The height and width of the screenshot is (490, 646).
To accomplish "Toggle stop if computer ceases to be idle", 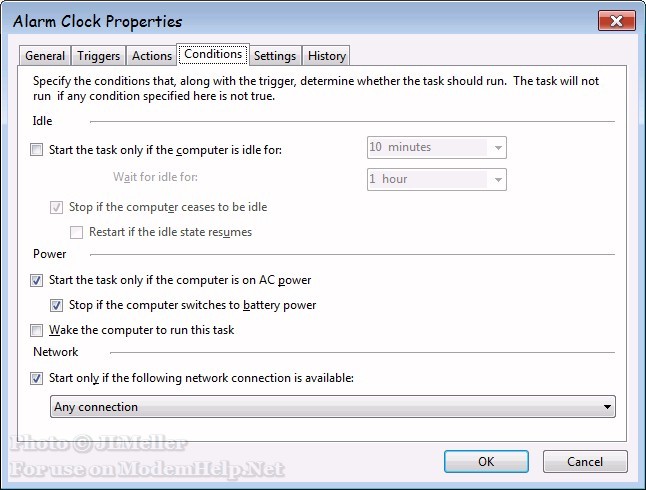I will 57,208.
